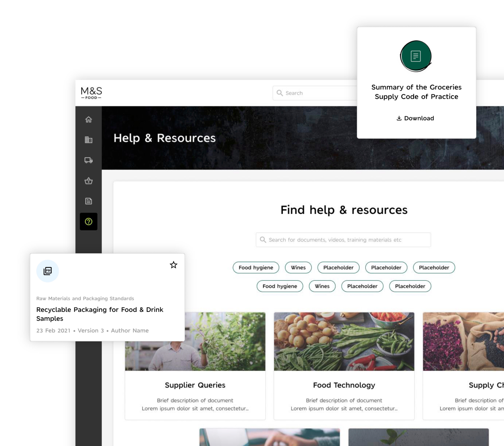Select the first-row Wines tag

click(298, 267)
